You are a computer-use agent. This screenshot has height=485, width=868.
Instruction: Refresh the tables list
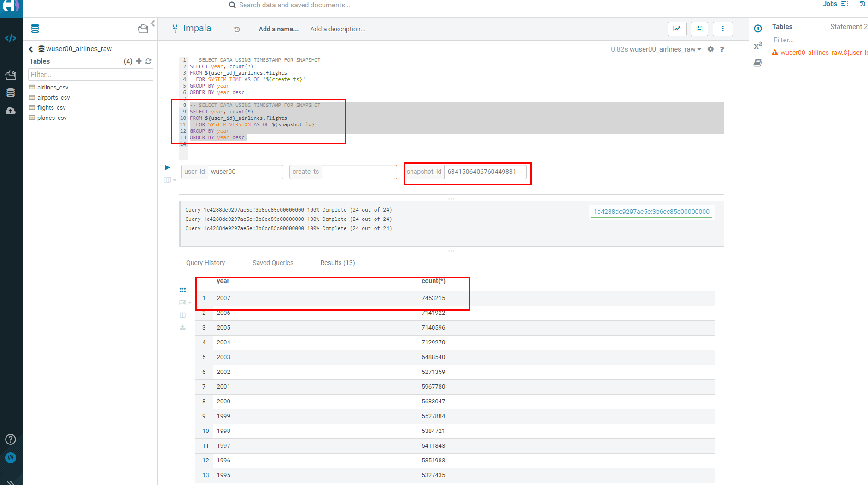pos(148,61)
